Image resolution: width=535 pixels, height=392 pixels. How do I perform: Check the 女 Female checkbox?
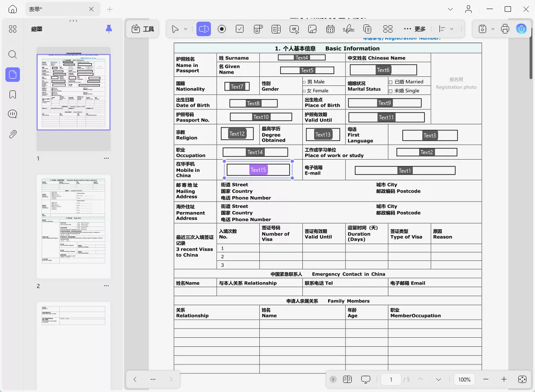304,91
